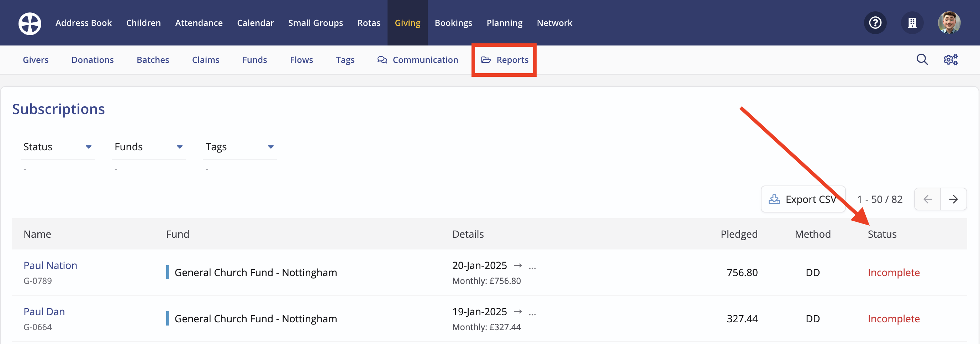Open the Address Book module
This screenshot has width=980, height=344.
[84, 23]
